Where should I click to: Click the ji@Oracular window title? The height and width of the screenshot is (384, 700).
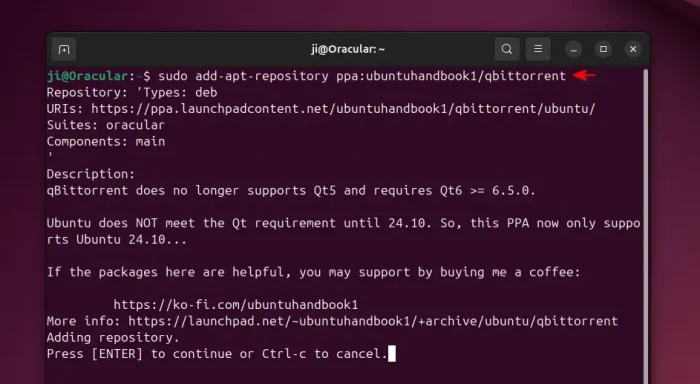coord(348,49)
